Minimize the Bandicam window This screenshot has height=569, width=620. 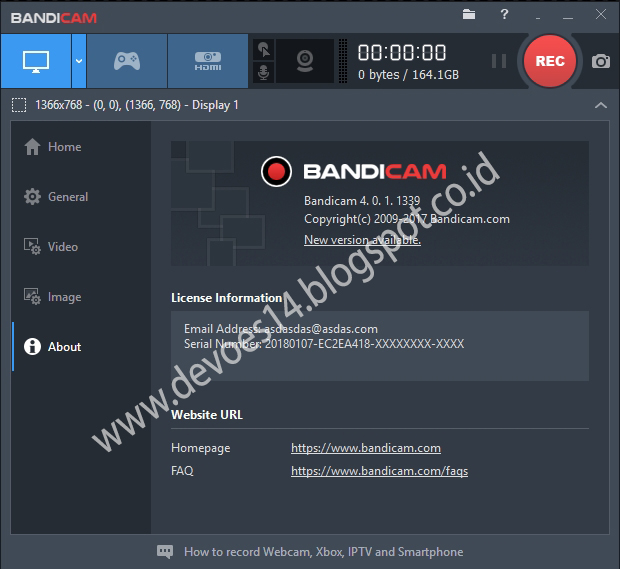pos(568,18)
